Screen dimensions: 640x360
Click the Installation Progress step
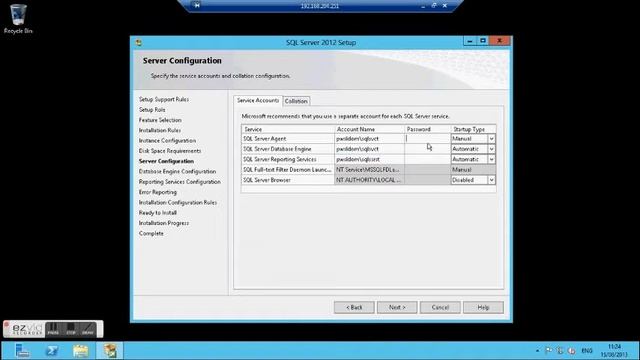coord(164,223)
